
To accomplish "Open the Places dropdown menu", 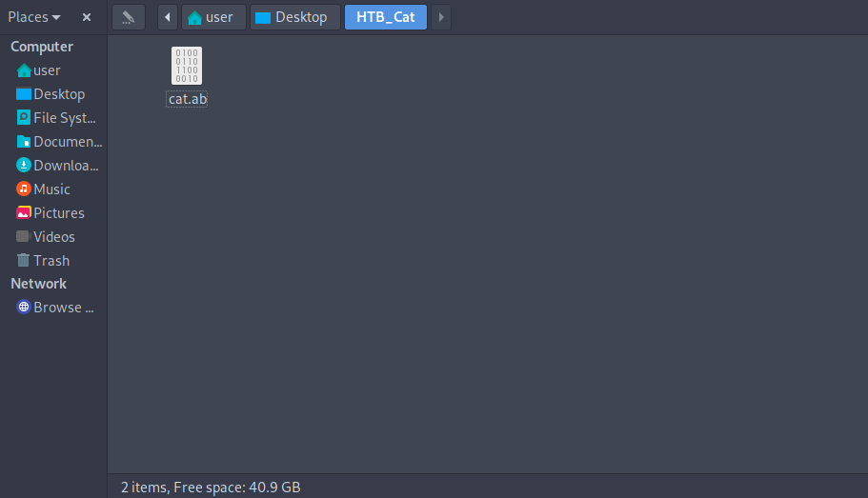I will point(33,17).
